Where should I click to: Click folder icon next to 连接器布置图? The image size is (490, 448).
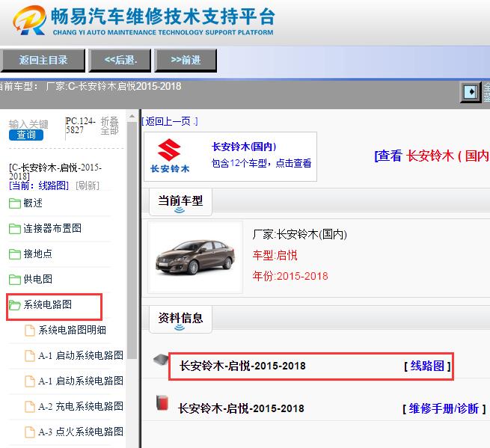tap(15, 229)
